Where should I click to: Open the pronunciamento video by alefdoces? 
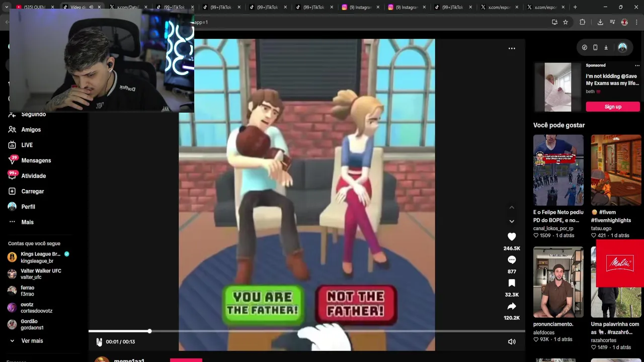coord(558,282)
